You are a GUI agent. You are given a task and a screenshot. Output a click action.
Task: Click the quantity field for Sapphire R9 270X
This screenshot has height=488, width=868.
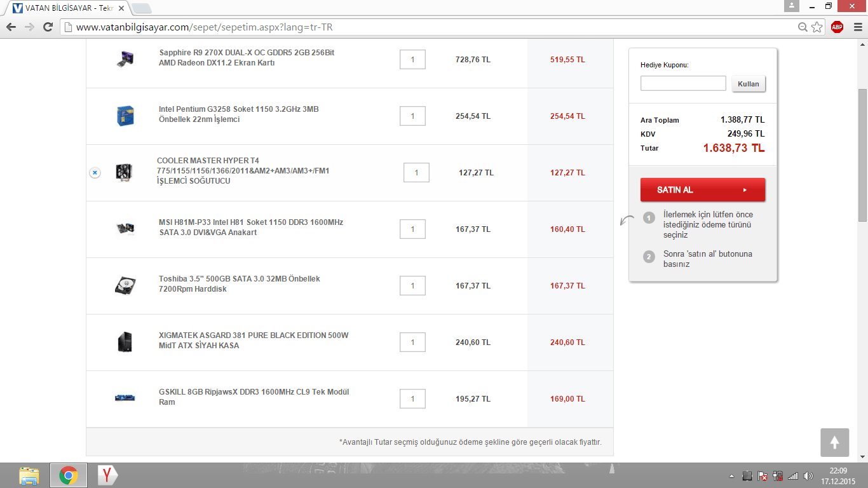(x=412, y=60)
